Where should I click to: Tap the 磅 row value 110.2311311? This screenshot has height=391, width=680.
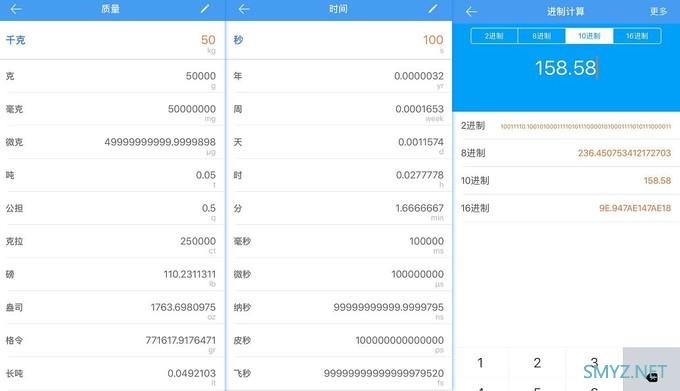(x=190, y=274)
